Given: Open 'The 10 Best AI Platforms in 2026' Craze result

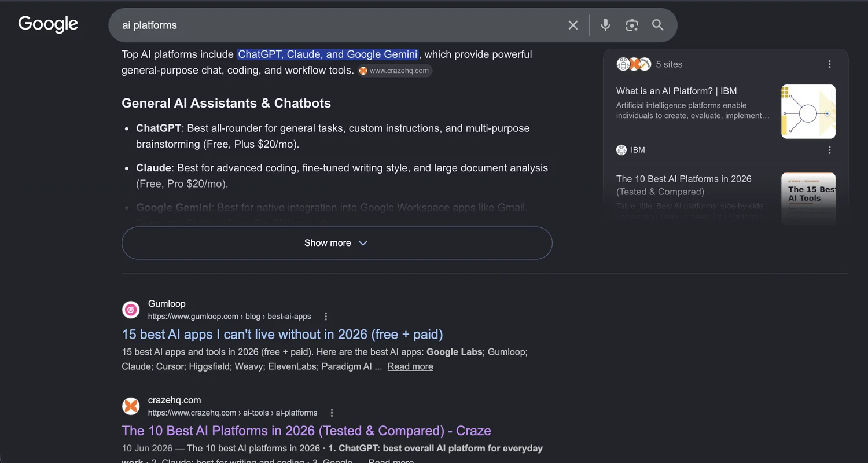Looking at the screenshot, I should click(306, 431).
